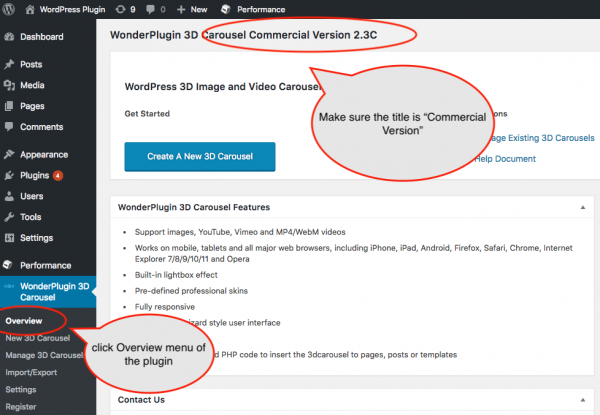Open the Appearance menu item
Screen dimensions: 600x415
click(43, 155)
